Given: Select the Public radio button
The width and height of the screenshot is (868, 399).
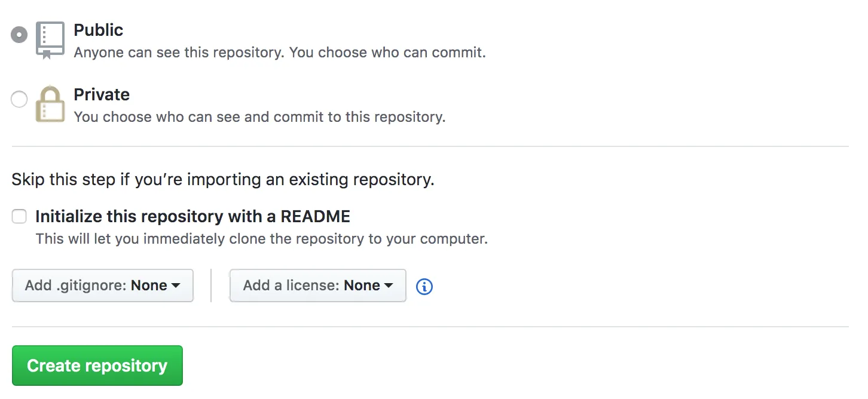Looking at the screenshot, I should tap(19, 35).
